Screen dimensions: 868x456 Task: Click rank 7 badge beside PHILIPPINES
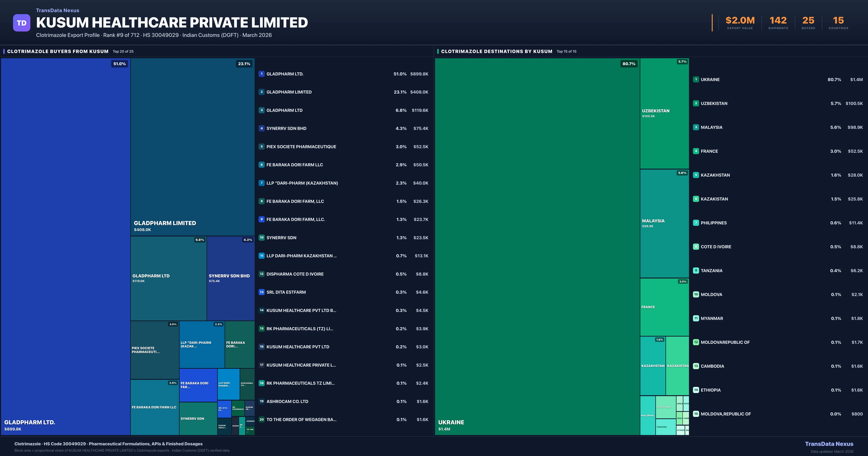(696, 223)
